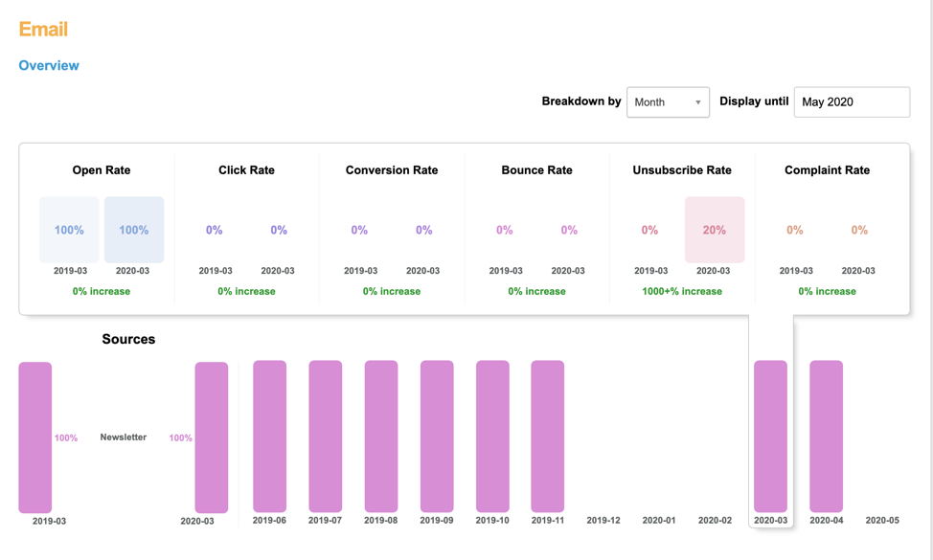Image resolution: width=933 pixels, height=560 pixels.
Task: Click the Display until date field
Action: coord(851,102)
